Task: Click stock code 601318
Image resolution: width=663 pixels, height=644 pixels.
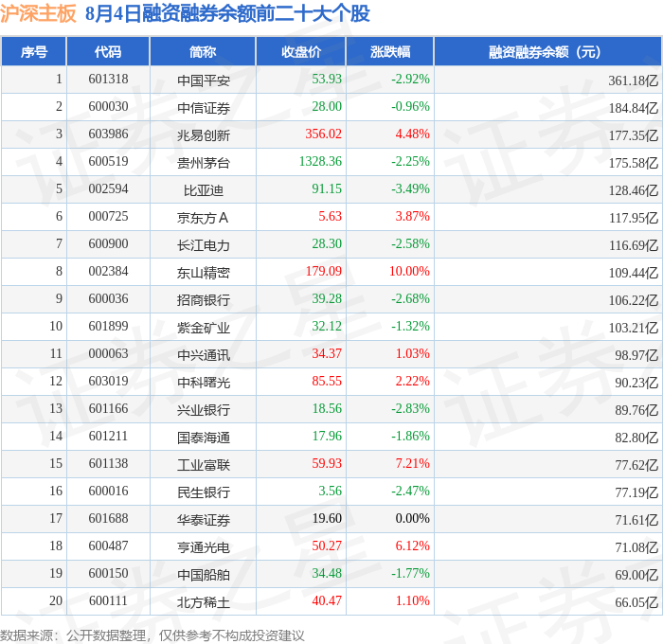Action: (x=108, y=79)
